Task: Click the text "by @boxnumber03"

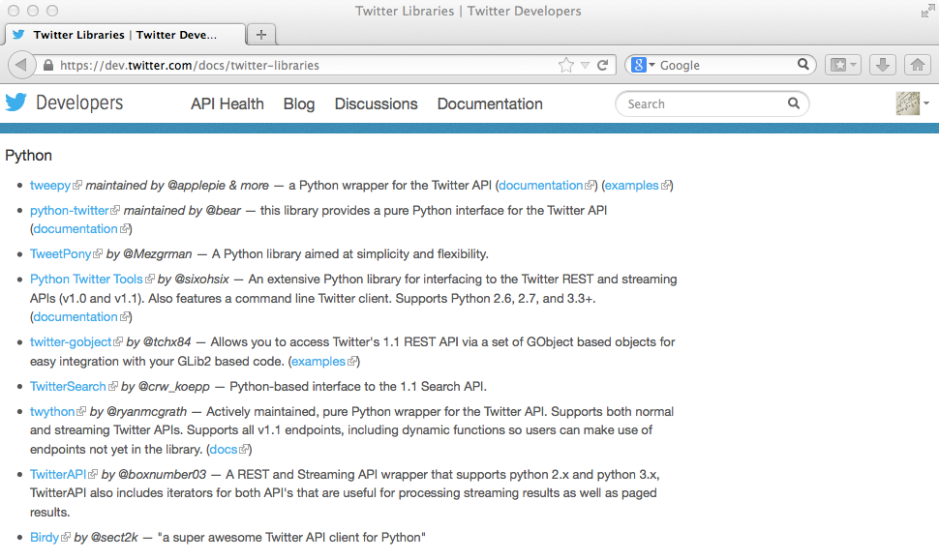Action: (x=154, y=475)
